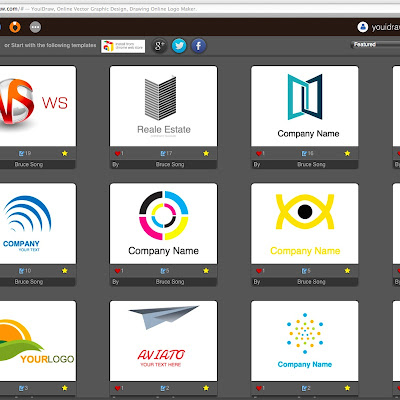
Task: Click the Facebook share icon
Action: (x=198, y=46)
